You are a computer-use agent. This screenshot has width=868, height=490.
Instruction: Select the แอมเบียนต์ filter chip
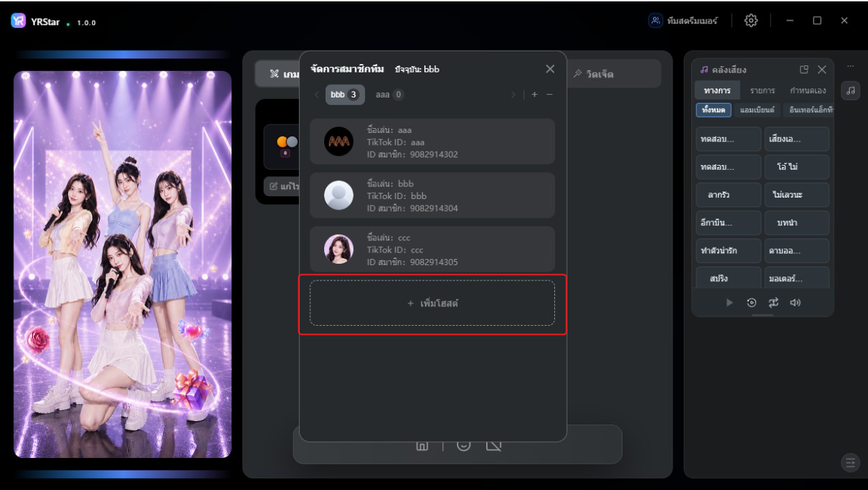coord(757,110)
